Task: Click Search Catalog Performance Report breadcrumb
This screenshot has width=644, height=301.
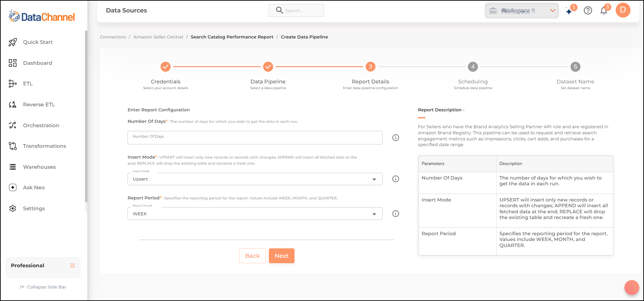Action: (x=232, y=37)
